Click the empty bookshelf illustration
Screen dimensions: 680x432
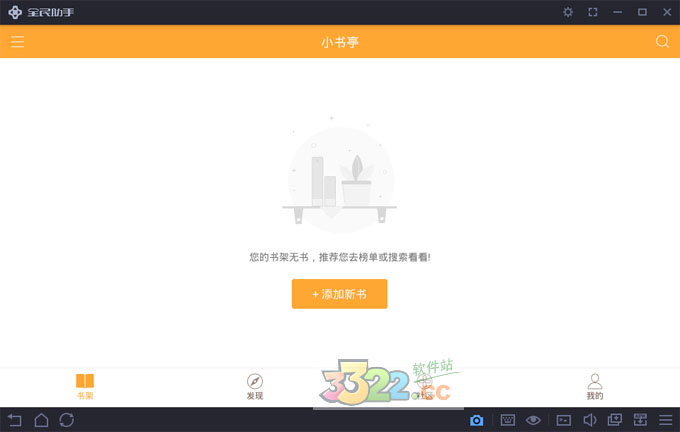click(x=340, y=175)
